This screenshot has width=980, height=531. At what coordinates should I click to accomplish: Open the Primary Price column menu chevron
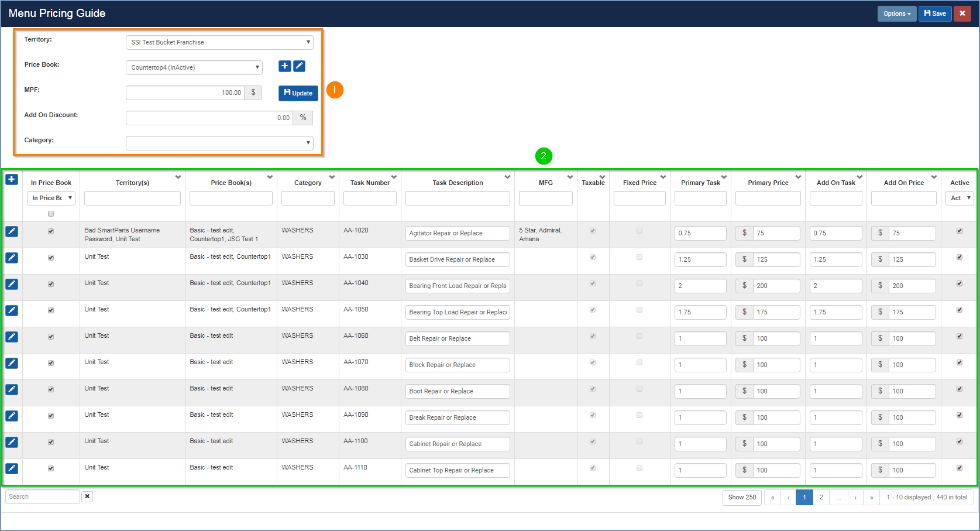pos(798,177)
